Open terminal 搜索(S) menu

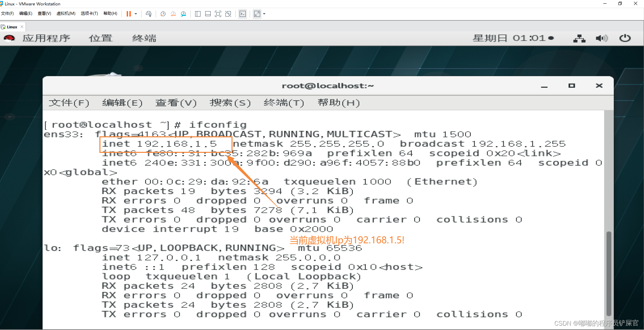(230, 103)
